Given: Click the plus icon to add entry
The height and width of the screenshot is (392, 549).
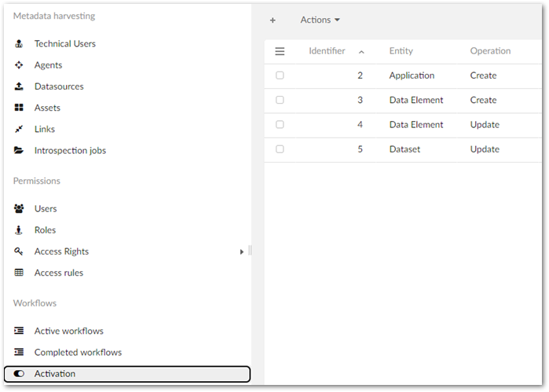Looking at the screenshot, I should (273, 20).
